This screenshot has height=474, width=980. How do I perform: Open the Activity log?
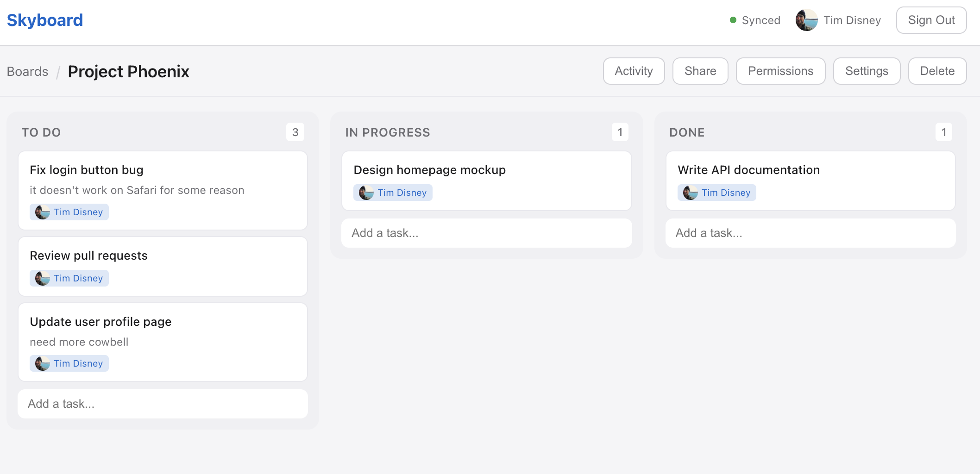(634, 71)
